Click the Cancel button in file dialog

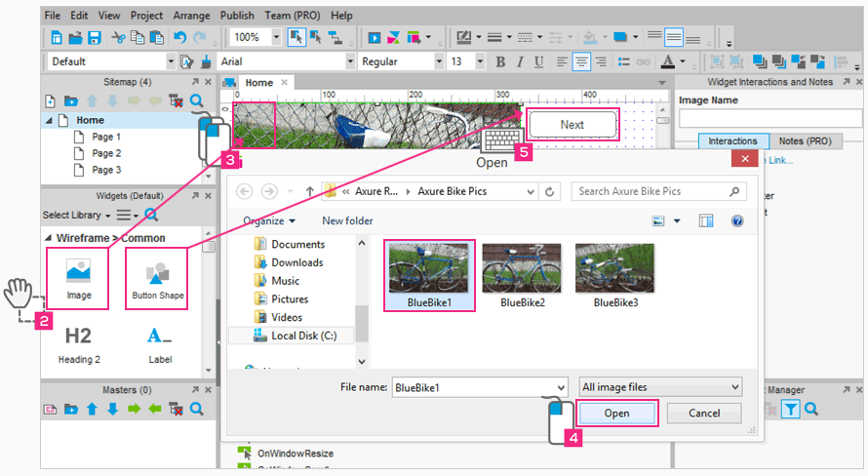pyautogui.click(x=704, y=414)
